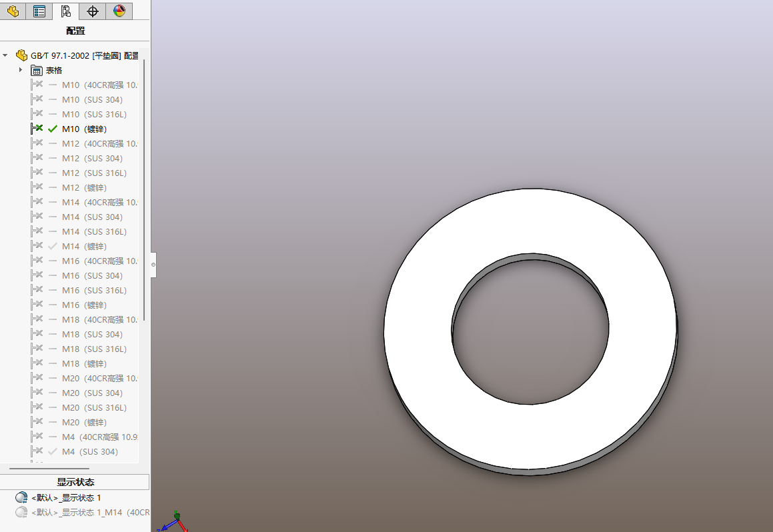Open the ConfigurationManager tab
This screenshot has width=773, height=532.
(x=65, y=11)
